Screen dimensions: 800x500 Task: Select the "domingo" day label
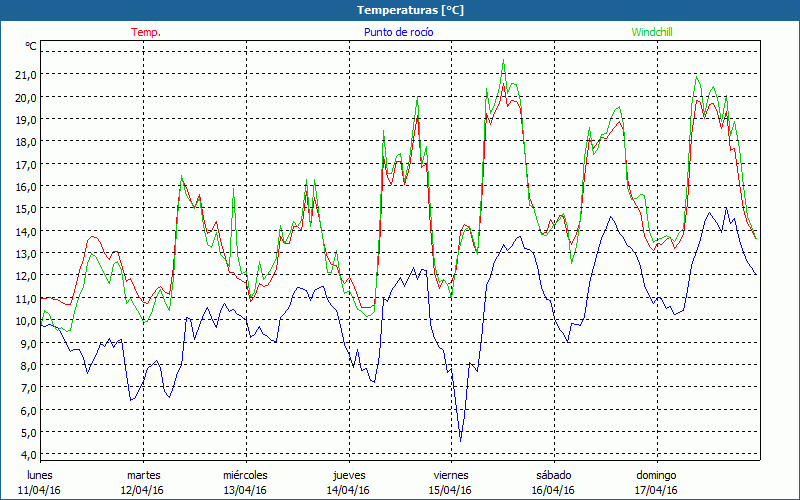(656, 475)
